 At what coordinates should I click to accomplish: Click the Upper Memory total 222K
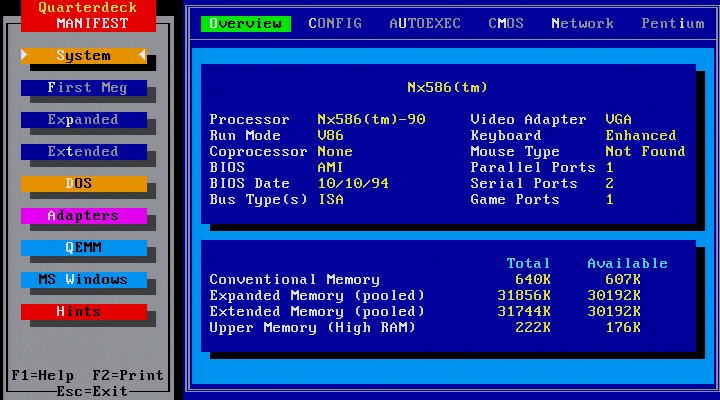(x=533, y=328)
